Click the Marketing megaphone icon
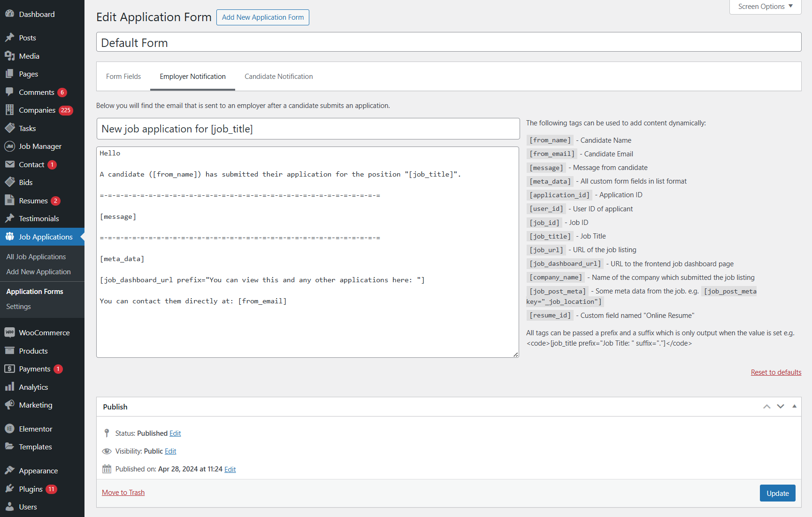Viewport: 812px width, 517px height. 9,405
